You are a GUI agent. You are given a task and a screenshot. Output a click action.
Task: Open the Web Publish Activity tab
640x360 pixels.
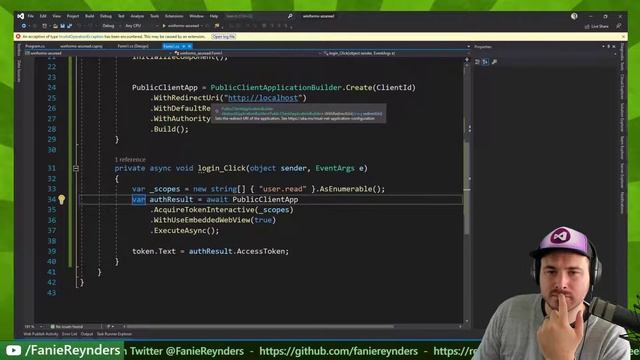pos(41,334)
